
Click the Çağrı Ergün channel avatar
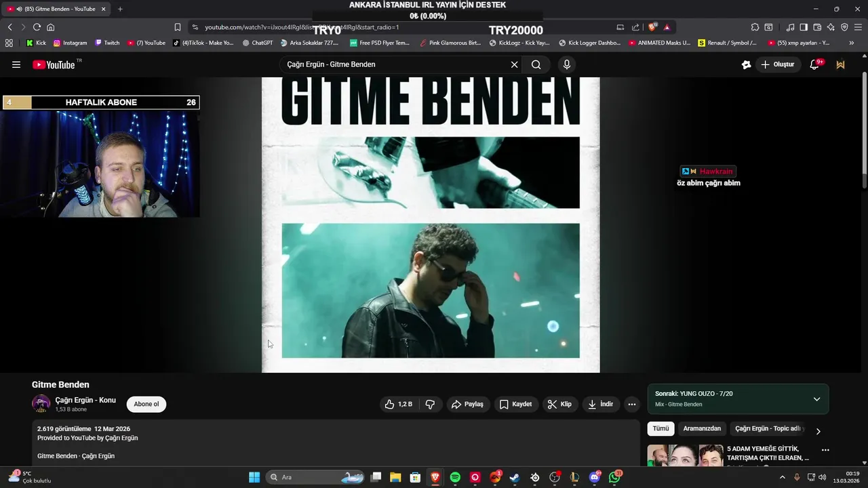pyautogui.click(x=41, y=404)
